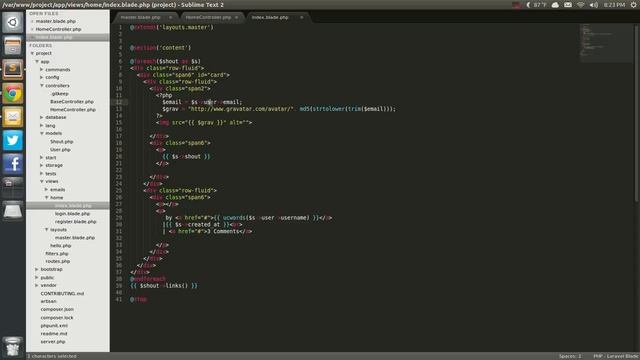
Task: Open hello.php in views
Action: click(x=61, y=246)
